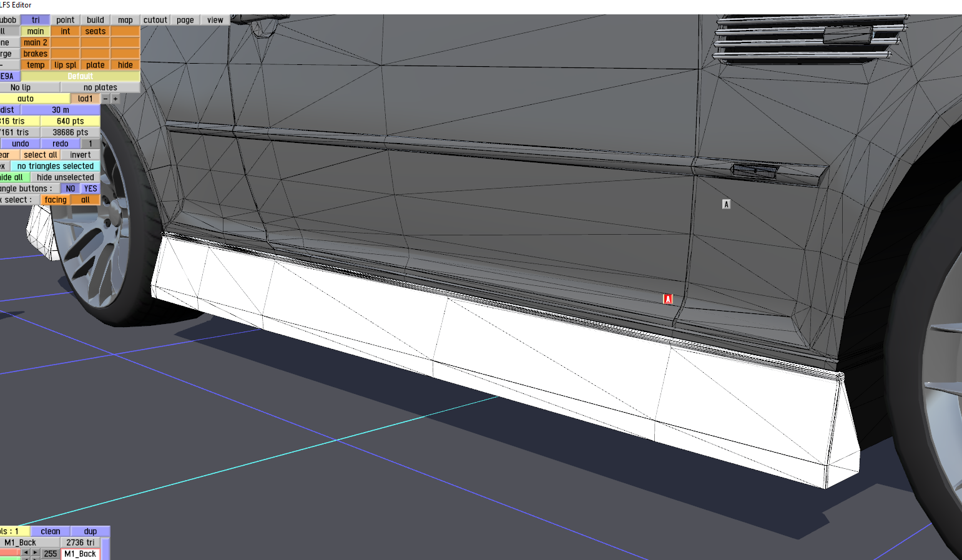Click the red A marker on the sill
962x560 pixels.
(668, 299)
